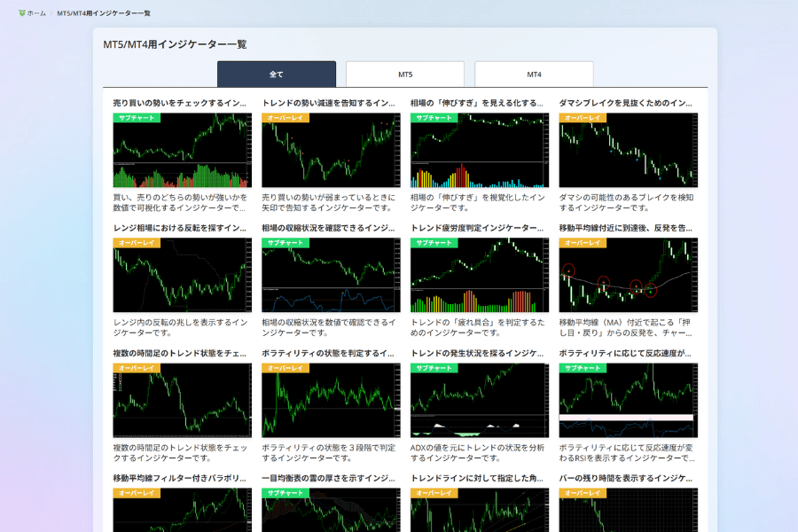Click thumbnail of range reversal chart

(182, 275)
